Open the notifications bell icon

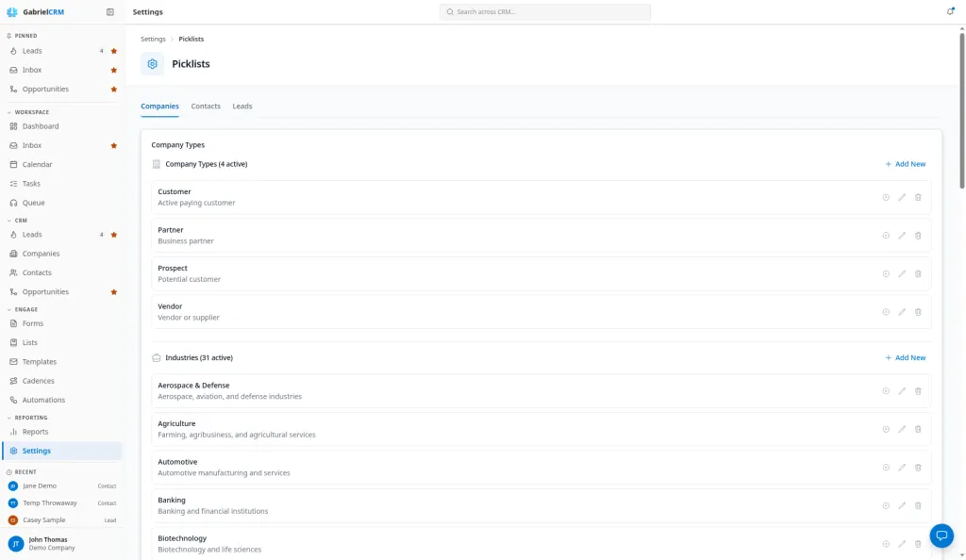(x=951, y=11)
